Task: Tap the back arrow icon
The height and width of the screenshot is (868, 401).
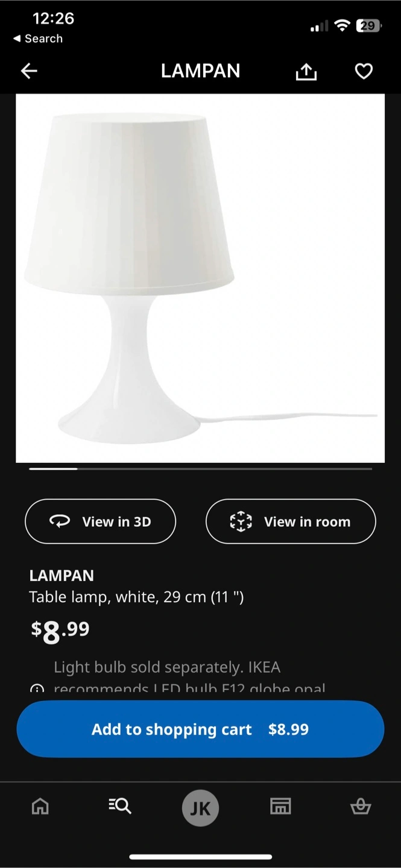Action: pos(29,72)
